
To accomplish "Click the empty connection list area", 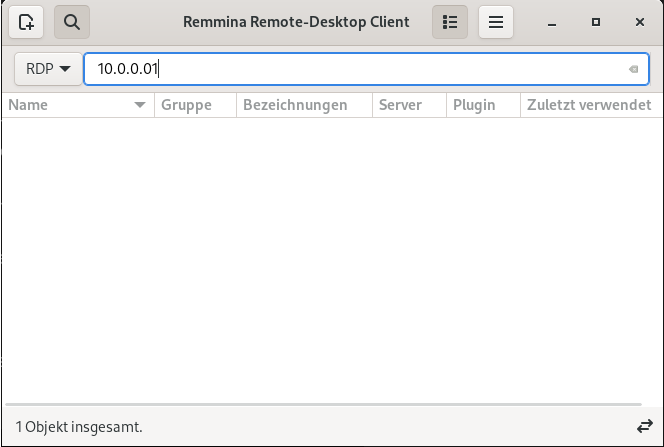I will click(x=330, y=260).
